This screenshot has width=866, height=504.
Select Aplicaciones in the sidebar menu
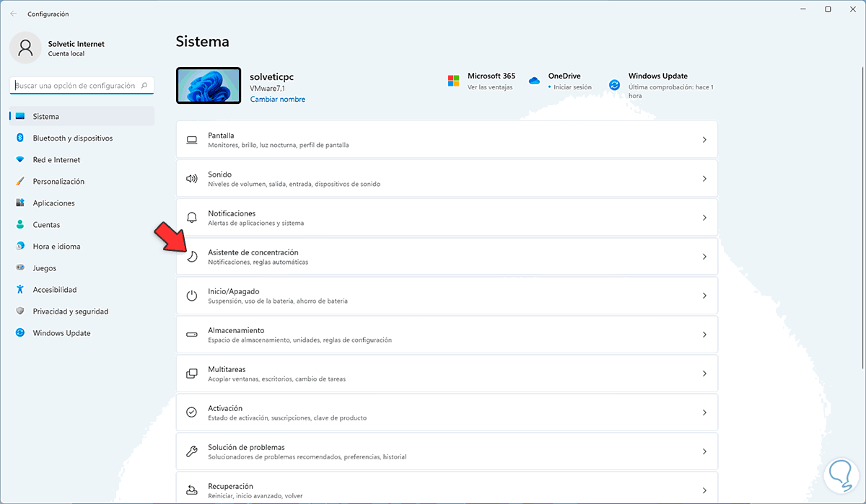53,203
